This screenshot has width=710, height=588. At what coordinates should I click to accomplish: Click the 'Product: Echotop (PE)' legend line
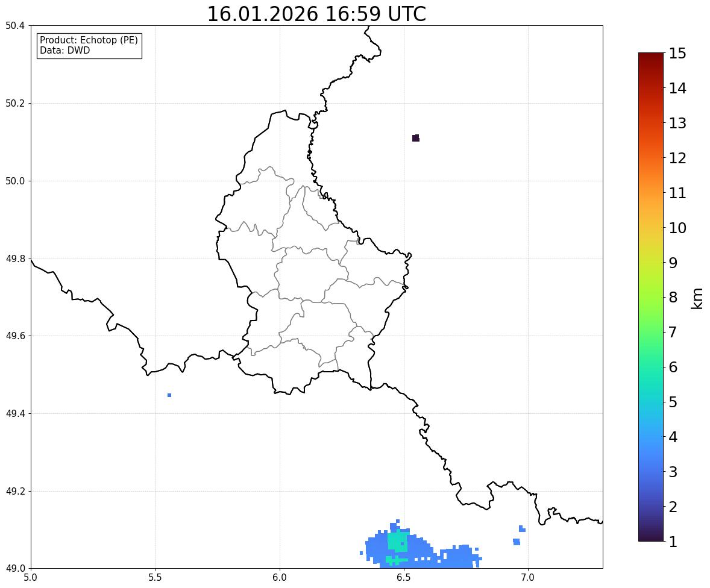click(89, 40)
